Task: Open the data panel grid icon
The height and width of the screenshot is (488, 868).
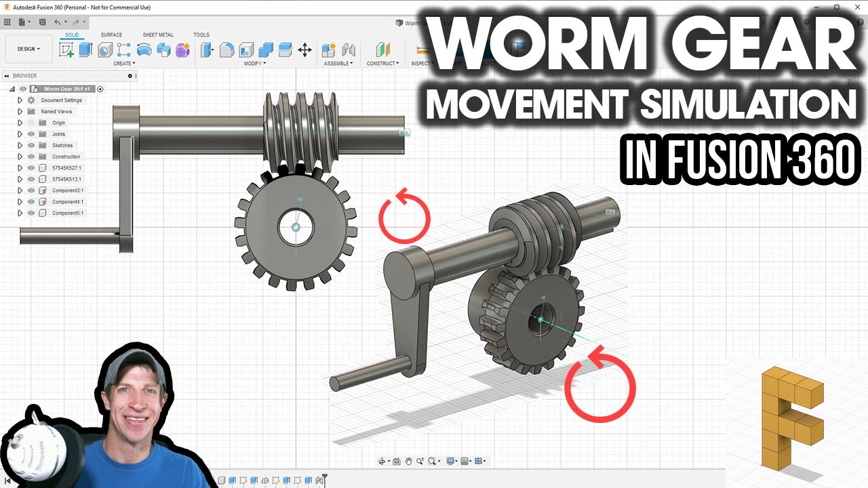Action: tap(7, 22)
